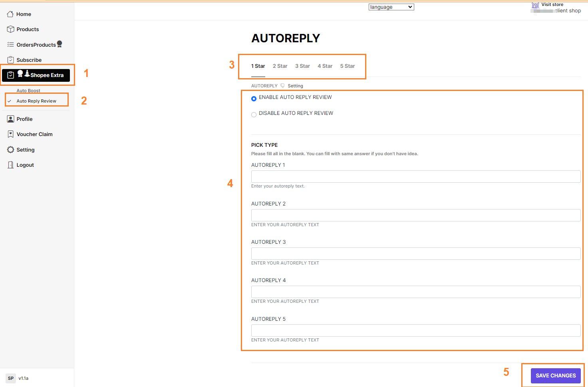588x387 pixels.
Task: Open the language dropdown
Action: pos(391,7)
